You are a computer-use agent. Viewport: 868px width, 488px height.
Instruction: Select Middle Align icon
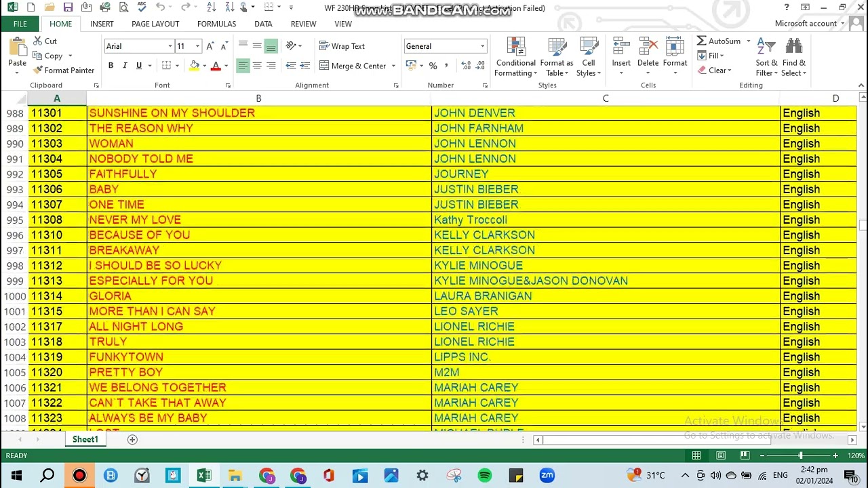pyautogui.click(x=257, y=45)
